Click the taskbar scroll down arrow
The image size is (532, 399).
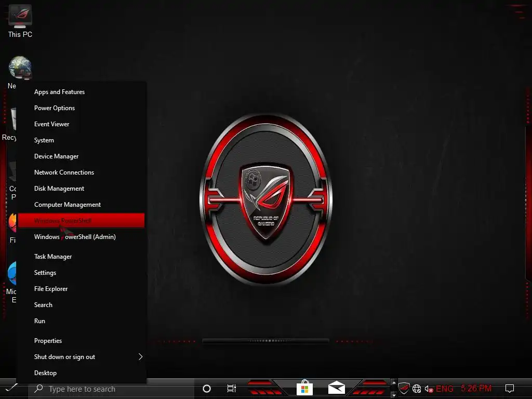(394, 395)
